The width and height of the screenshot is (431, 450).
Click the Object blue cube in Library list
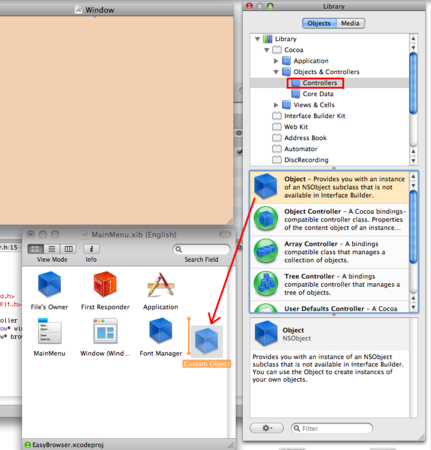[x=265, y=186]
